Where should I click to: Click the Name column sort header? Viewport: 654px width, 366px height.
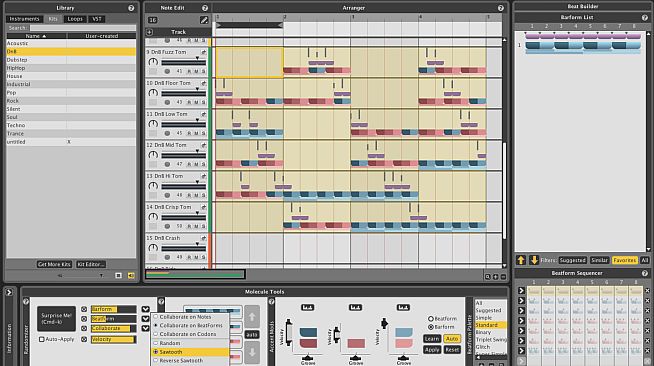coord(36,36)
